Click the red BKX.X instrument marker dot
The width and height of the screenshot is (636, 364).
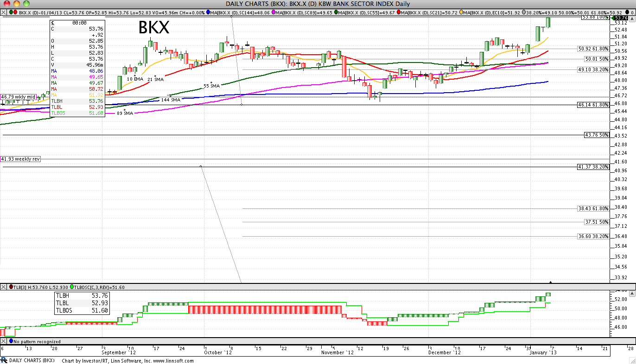(16, 13)
